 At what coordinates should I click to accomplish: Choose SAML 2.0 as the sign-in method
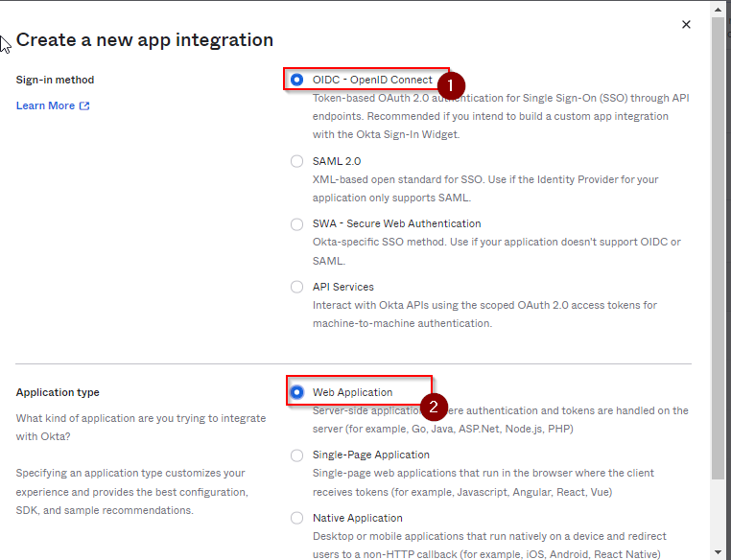[x=297, y=161]
